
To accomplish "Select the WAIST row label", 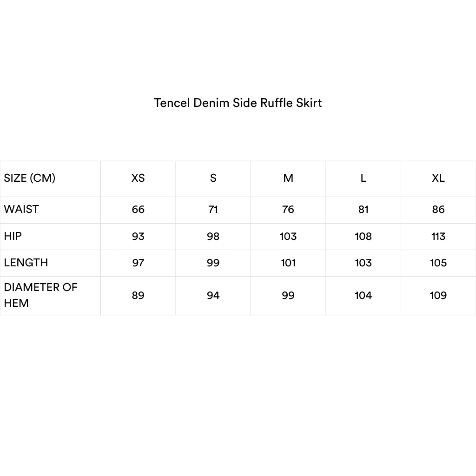I will [21, 209].
